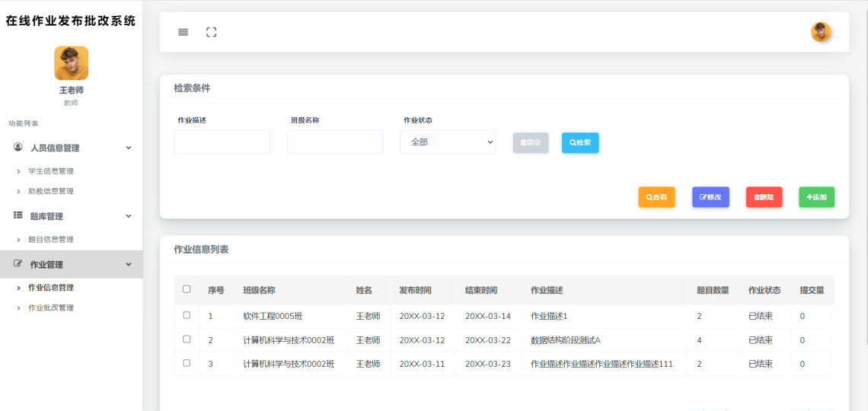Collapse the 题库管理 menu chevron

pos(129,216)
